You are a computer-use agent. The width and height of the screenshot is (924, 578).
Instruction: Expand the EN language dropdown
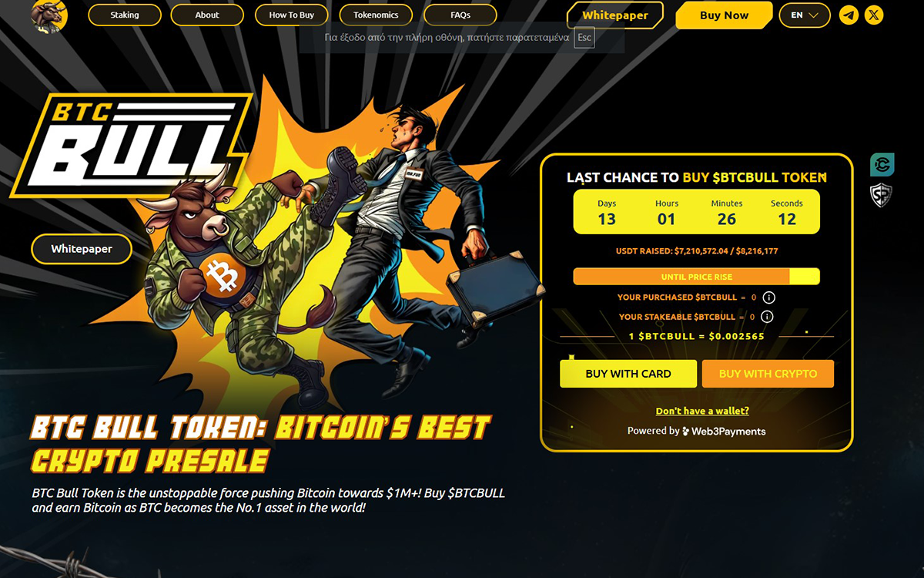click(805, 15)
